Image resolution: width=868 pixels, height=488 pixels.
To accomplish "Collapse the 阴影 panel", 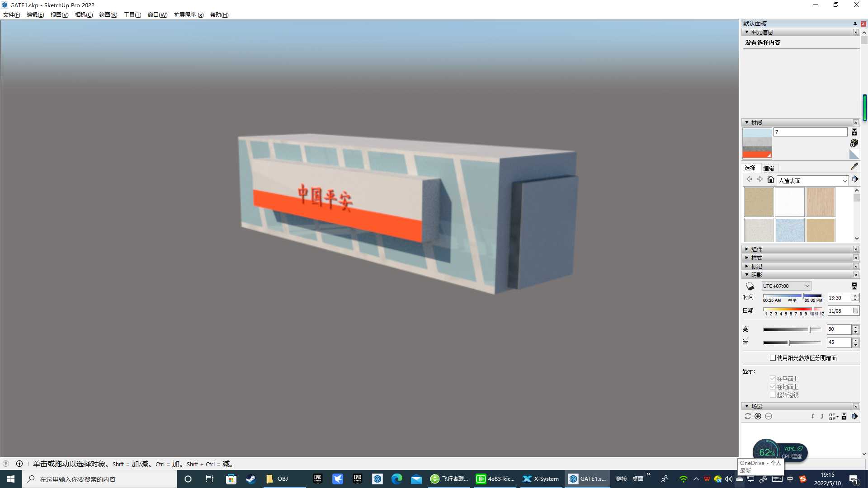I will click(747, 275).
